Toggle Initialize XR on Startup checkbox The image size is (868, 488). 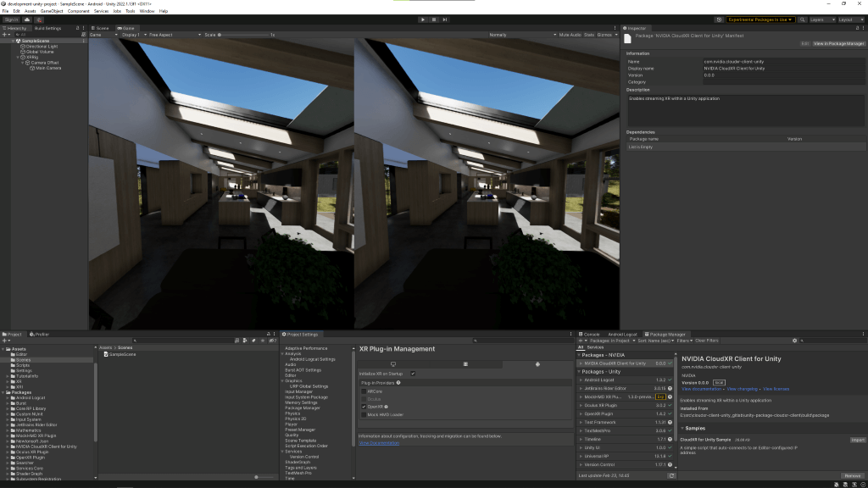coord(413,373)
